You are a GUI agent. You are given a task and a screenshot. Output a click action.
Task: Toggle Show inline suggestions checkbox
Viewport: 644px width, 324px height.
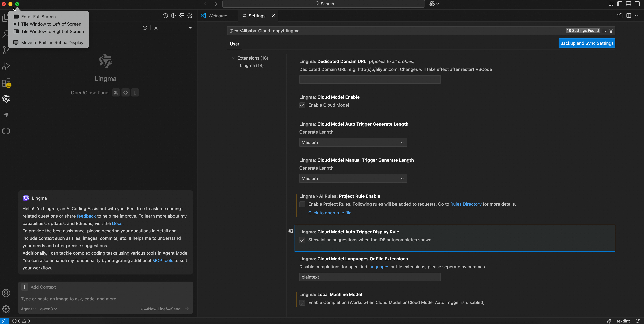[x=302, y=240]
